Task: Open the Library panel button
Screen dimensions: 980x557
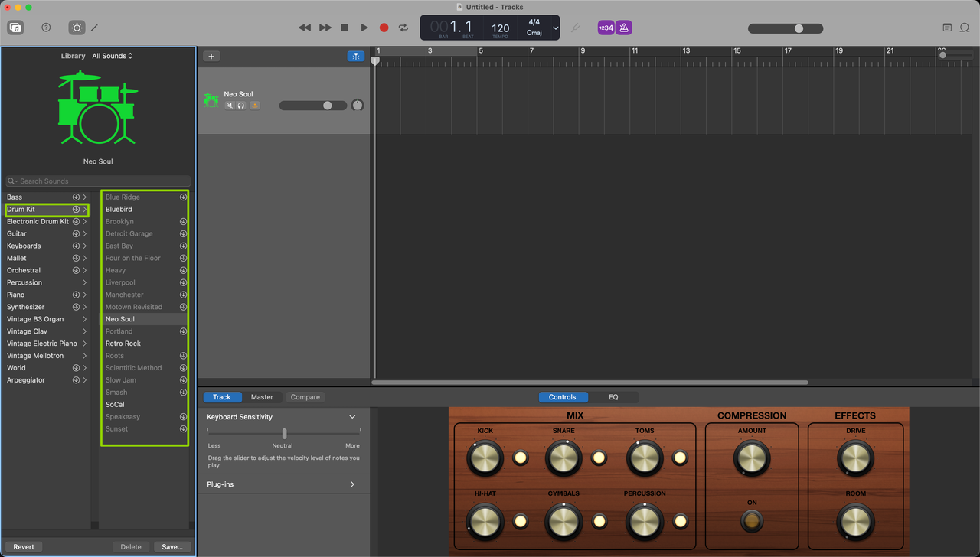Action: tap(15, 28)
